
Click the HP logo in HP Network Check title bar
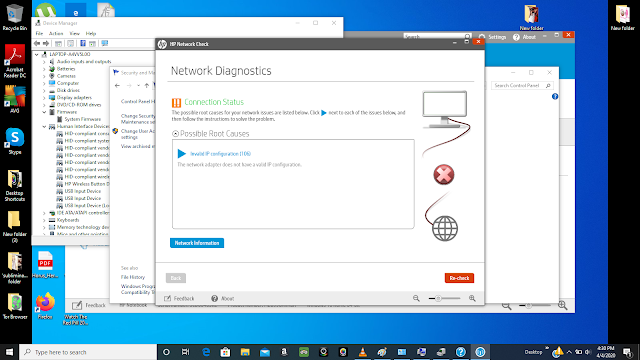coord(162,44)
